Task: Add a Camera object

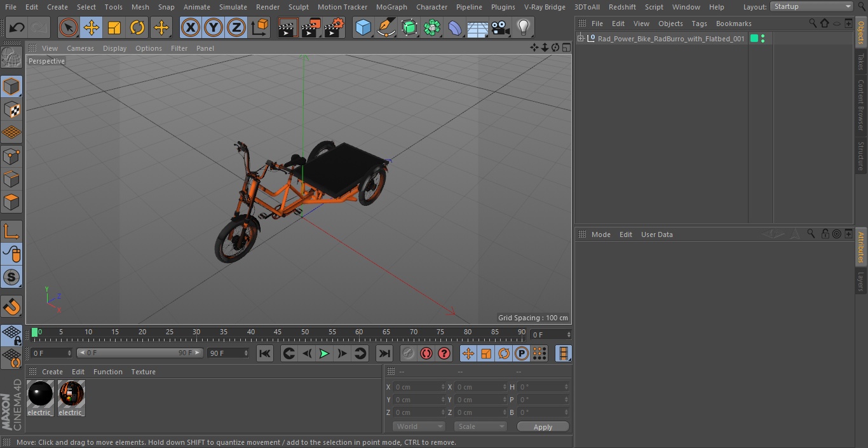Action: 500,28
